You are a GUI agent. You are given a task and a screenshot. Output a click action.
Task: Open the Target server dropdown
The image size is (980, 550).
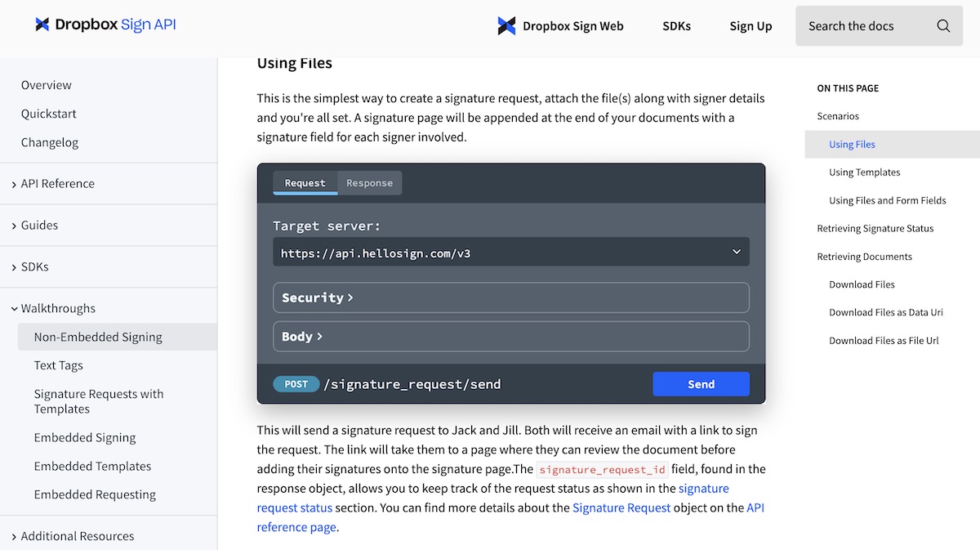click(x=510, y=253)
